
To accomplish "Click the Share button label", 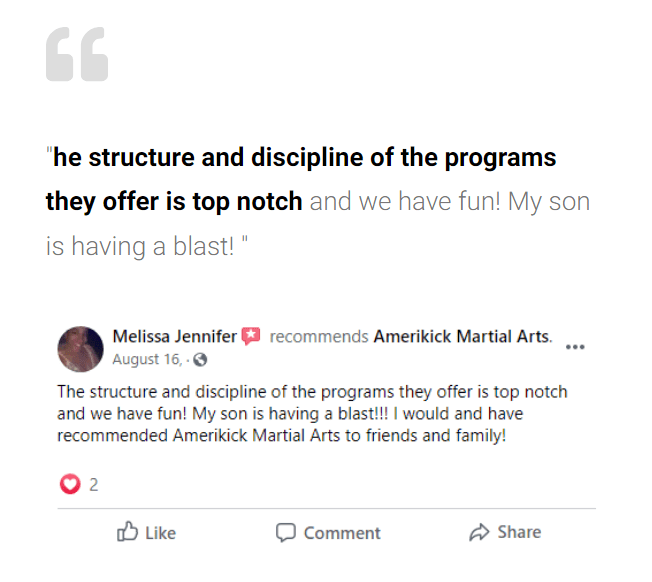I will 520,532.
